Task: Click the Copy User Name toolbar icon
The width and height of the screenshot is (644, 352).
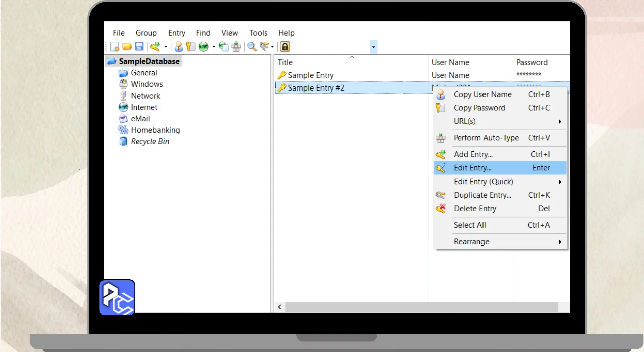Action: pos(178,47)
